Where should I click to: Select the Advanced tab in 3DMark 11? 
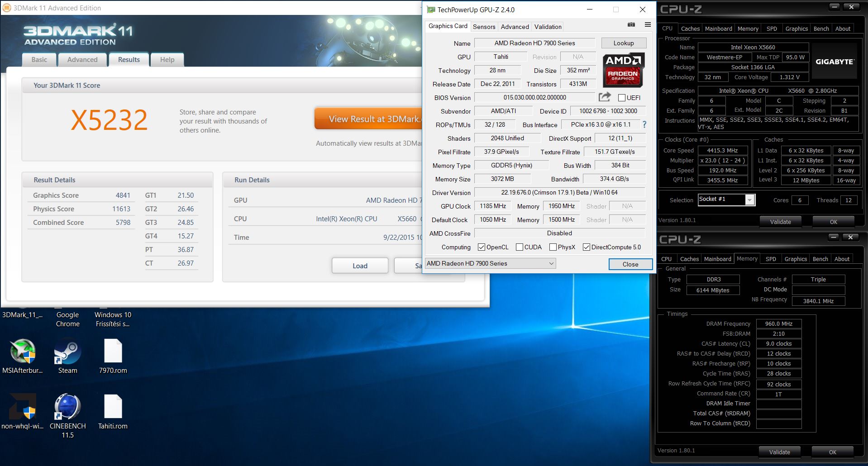click(82, 60)
